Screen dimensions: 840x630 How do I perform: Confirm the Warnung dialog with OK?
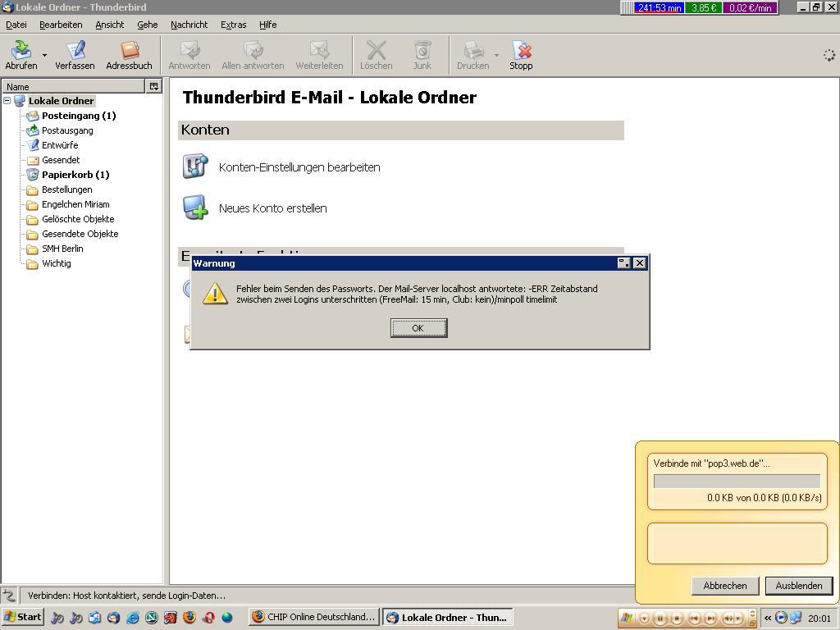pos(419,328)
